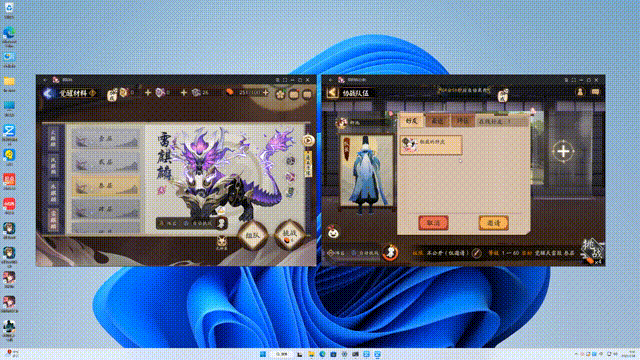Open the profile icon in team window
This screenshot has width=640, height=360.
tap(580, 92)
